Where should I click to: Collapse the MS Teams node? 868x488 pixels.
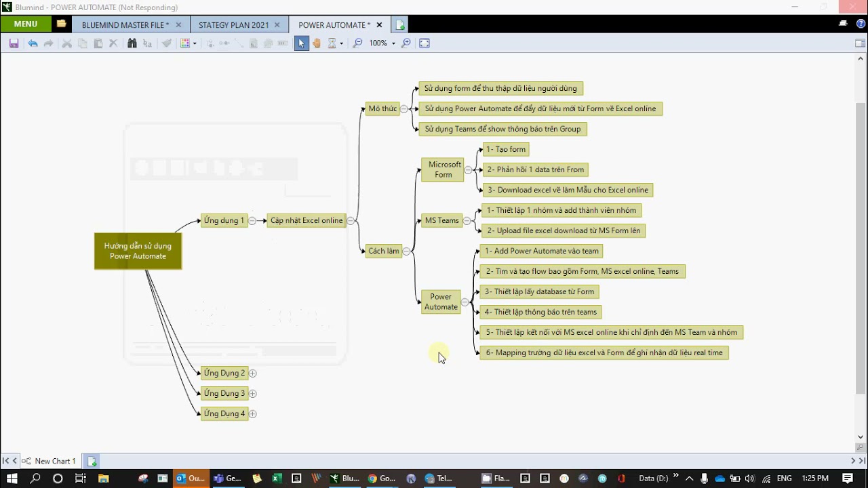tap(467, 221)
